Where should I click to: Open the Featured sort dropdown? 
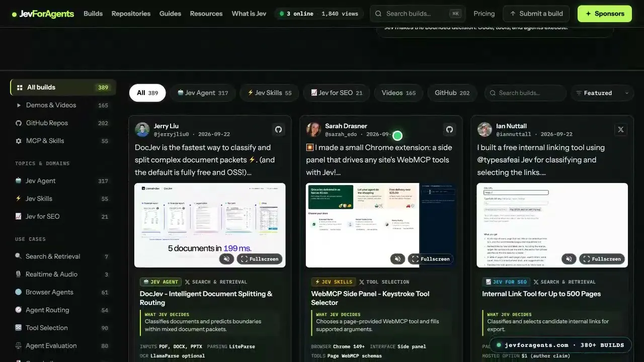point(602,93)
